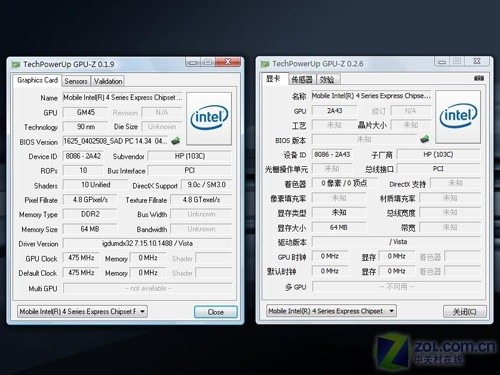Click Pixel Fillrate field 4.8 GPixel/s

(x=90, y=200)
